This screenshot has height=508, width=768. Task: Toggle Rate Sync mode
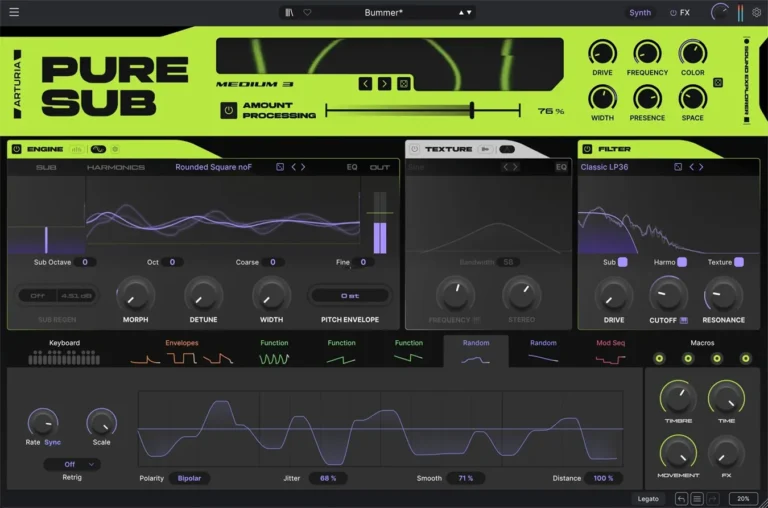52,442
